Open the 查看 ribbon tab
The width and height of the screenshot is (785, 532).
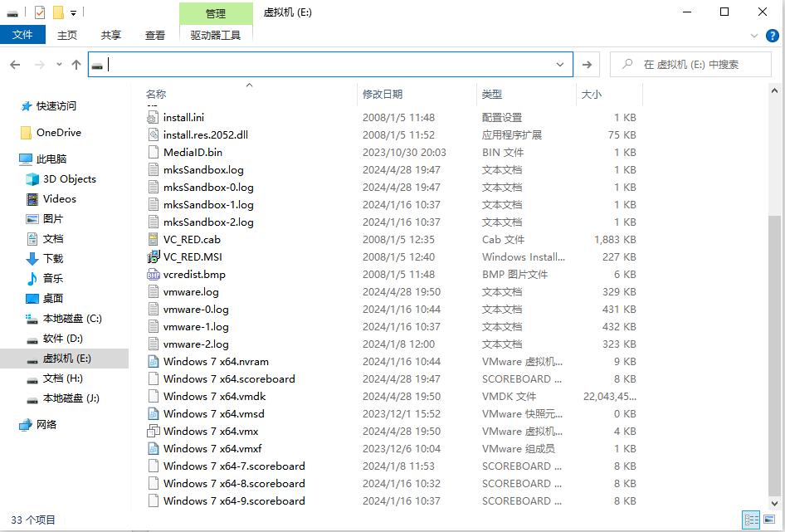[x=155, y=35]
